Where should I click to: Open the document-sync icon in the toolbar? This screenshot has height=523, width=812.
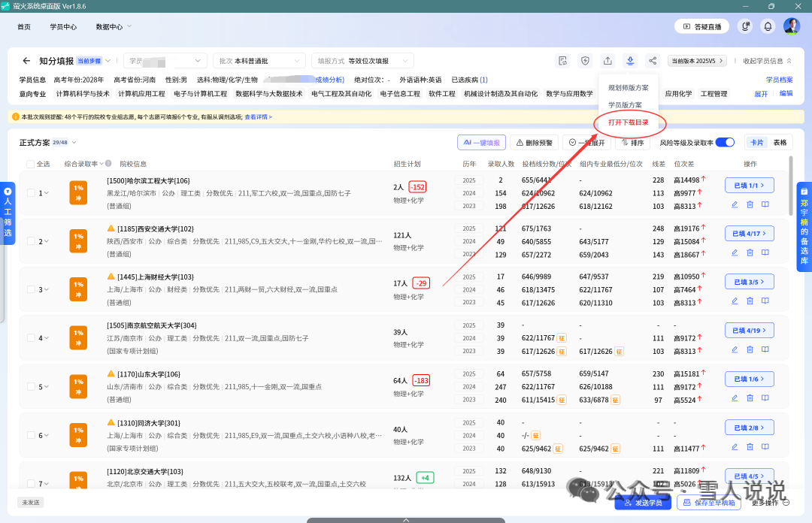click(x=563, y=61)
